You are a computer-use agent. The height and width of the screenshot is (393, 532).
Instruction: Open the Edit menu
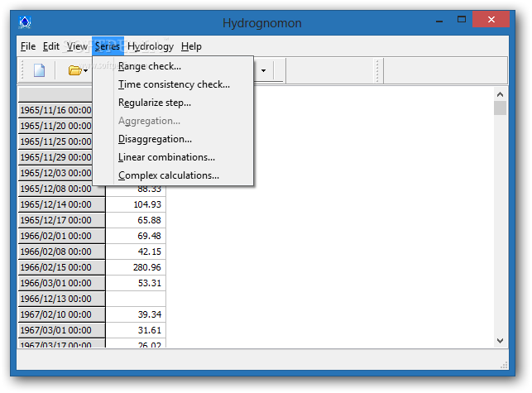click(51, 46)
